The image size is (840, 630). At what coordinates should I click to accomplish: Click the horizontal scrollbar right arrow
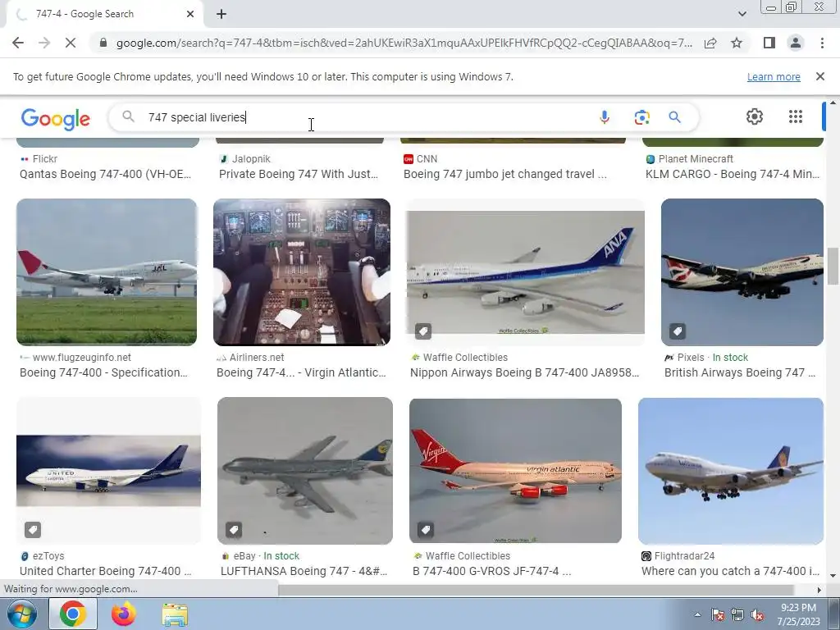tap(819, 590)
